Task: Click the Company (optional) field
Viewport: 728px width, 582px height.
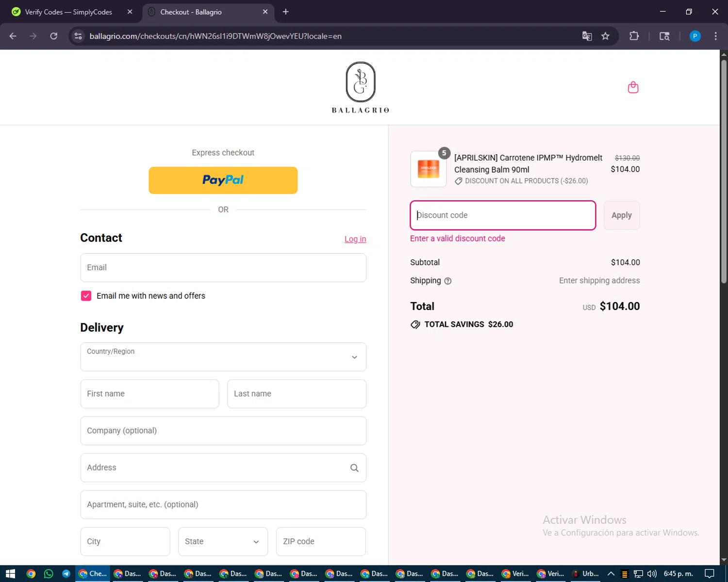Action: (223, 431)
